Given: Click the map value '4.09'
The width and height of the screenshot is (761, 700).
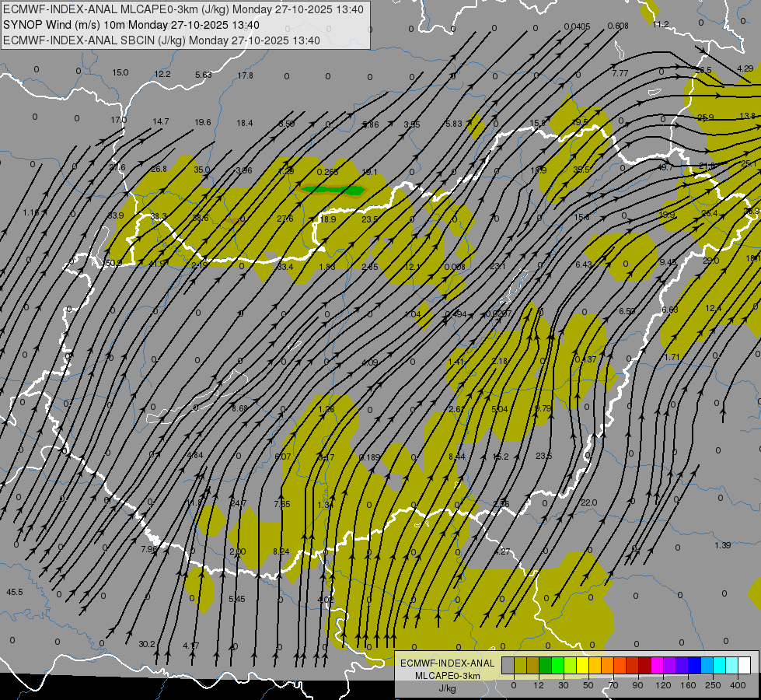Looking at the screenshot, I should 370,362.
